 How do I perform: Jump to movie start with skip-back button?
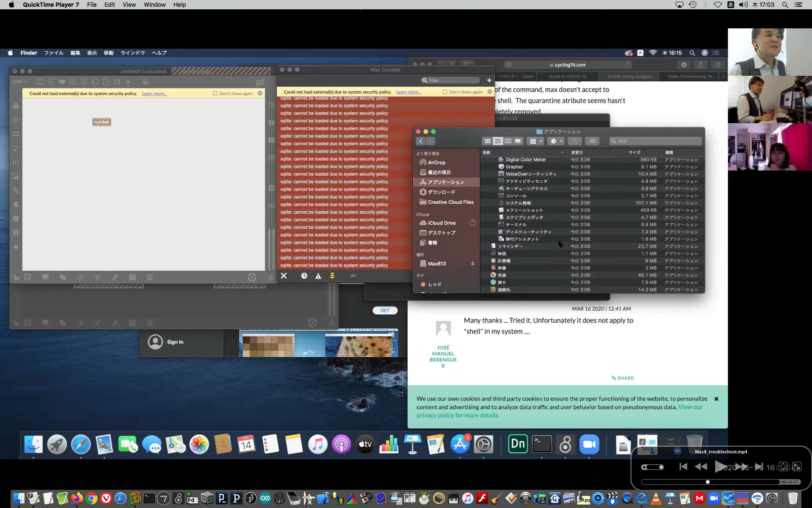(x=683, y=467)
